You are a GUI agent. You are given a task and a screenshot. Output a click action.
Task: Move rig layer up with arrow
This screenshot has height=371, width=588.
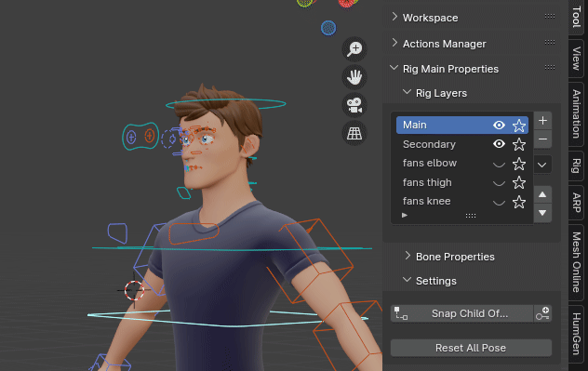point(542,194)
